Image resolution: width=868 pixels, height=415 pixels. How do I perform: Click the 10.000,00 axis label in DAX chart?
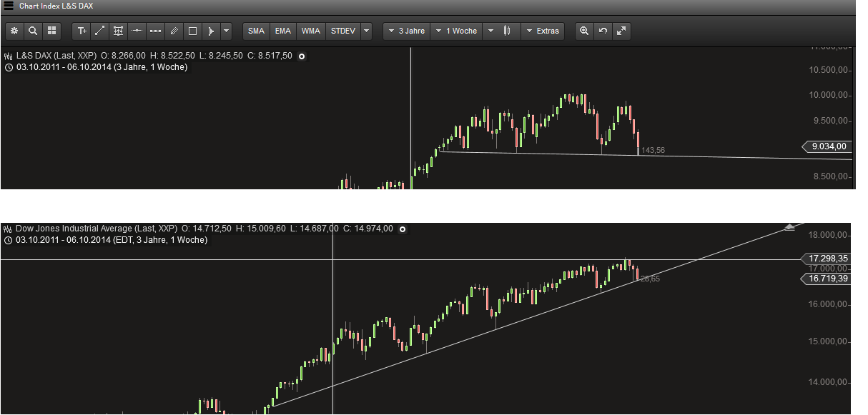tap(829, 95)
